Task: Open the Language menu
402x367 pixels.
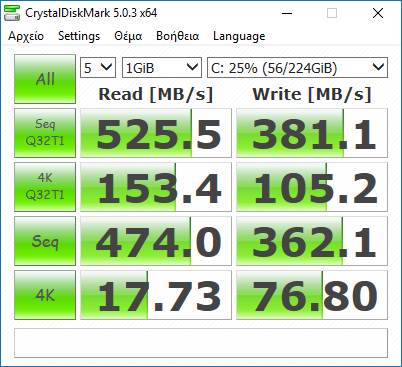Action: 239,36
